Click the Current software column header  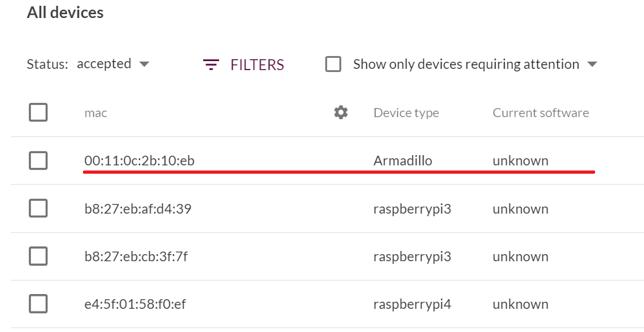(x=541, y=113)
